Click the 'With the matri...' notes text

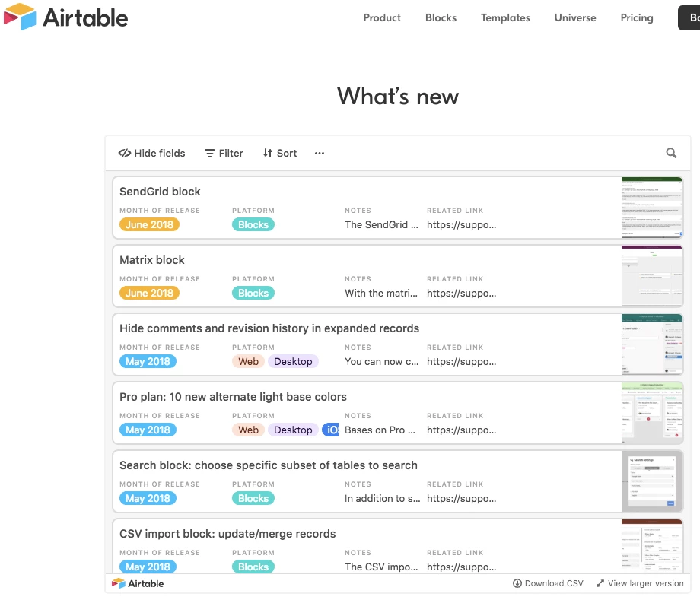point(381,293)
